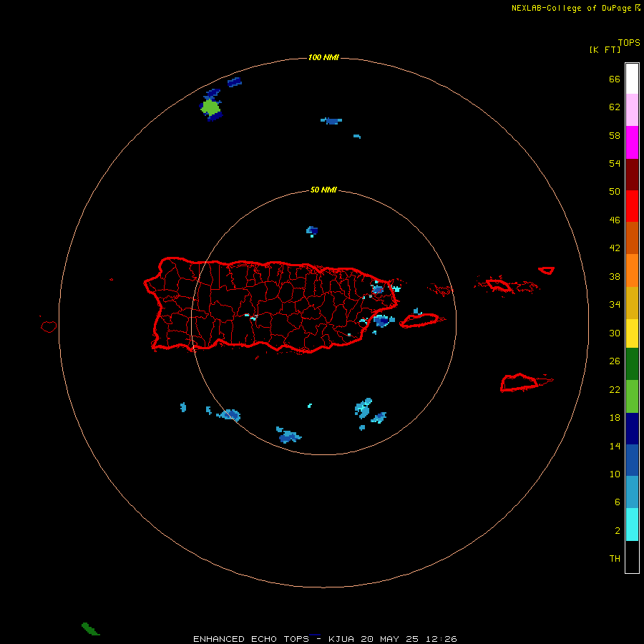Click the "42" legend value
644x644 pixels.
coord(615,248)
